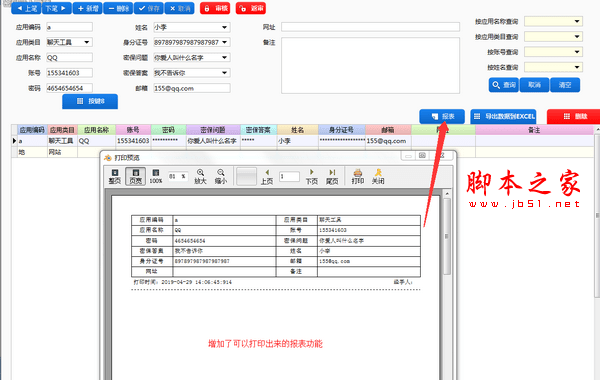
Task: Open the 身分证号 dropdown
Action: (x=224, y=42)
